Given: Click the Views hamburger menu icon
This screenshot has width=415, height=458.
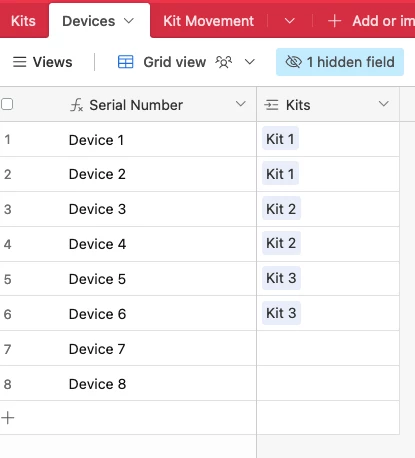Looking at the screenshot, I should 19,62.
